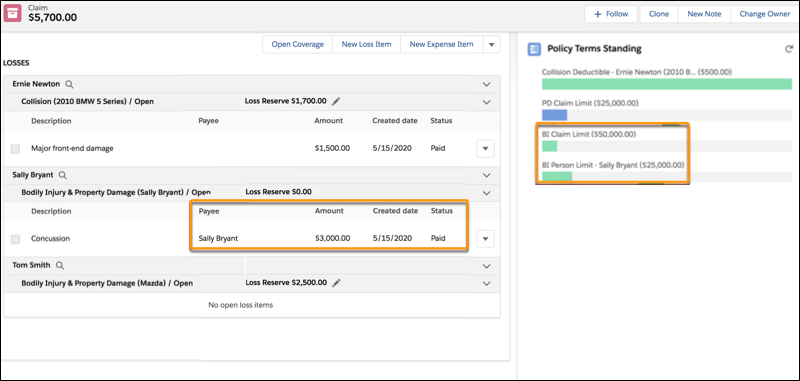Image resolution: width=800 pixels, height=381 pixels.
Task: Click the $5,700.00 claim total
Action: pyautogui.click(x=53, y=17)
